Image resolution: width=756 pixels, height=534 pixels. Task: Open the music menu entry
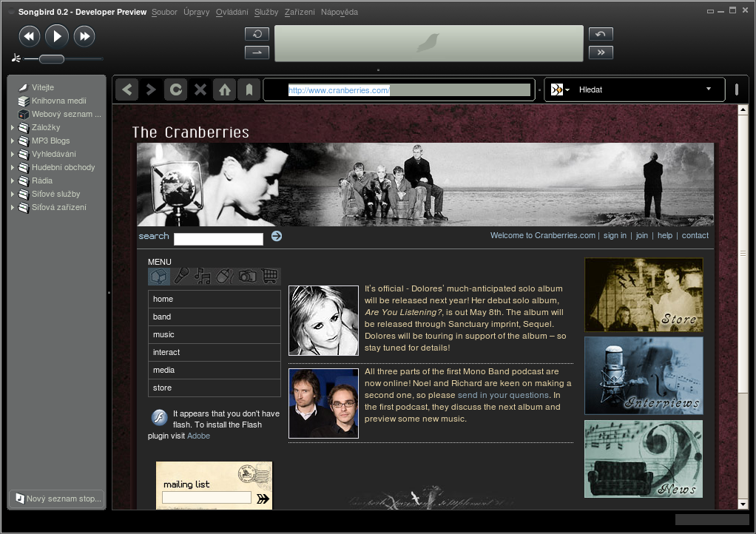coord(214,334)
